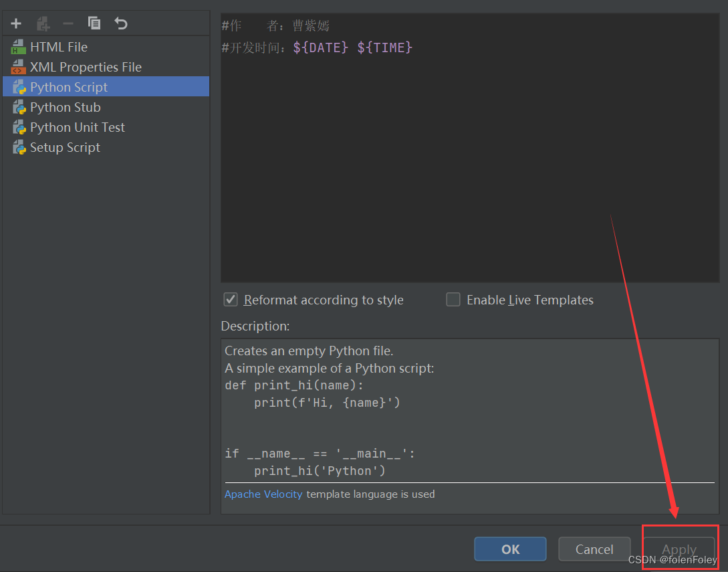This screenshot has width=728, height=572.
Task: Create a child template
Action: click(x=43, y=23)
